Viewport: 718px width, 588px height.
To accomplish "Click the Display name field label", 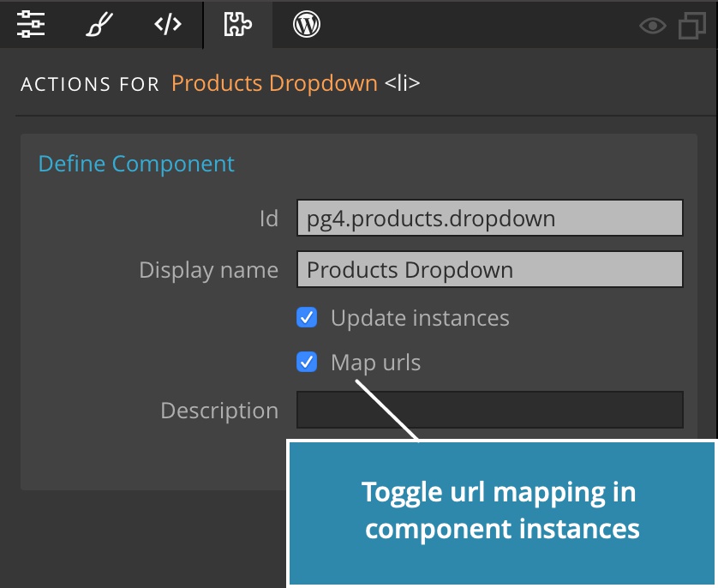I will [x=209, y=270].
